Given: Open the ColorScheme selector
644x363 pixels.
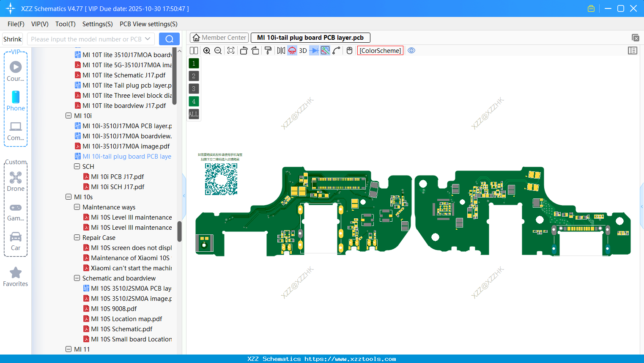Looking at the screenshot, I should point(380,50).
